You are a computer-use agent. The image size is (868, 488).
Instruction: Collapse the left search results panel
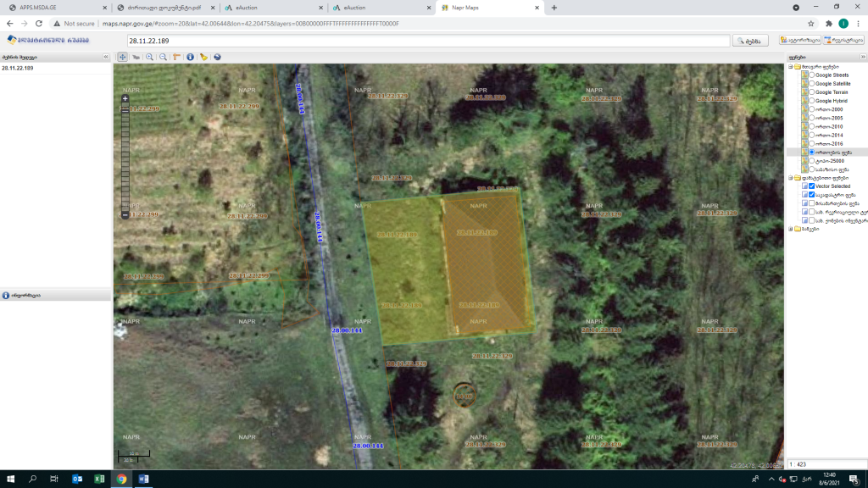click(x=106, y=57)
